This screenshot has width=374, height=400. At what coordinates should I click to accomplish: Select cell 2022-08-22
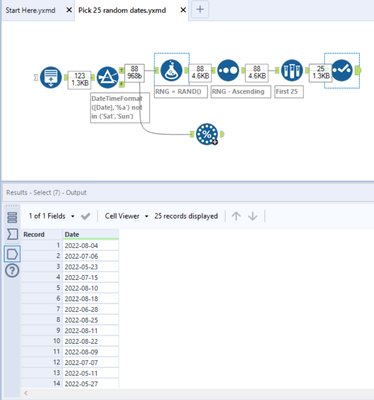point(91,341)
